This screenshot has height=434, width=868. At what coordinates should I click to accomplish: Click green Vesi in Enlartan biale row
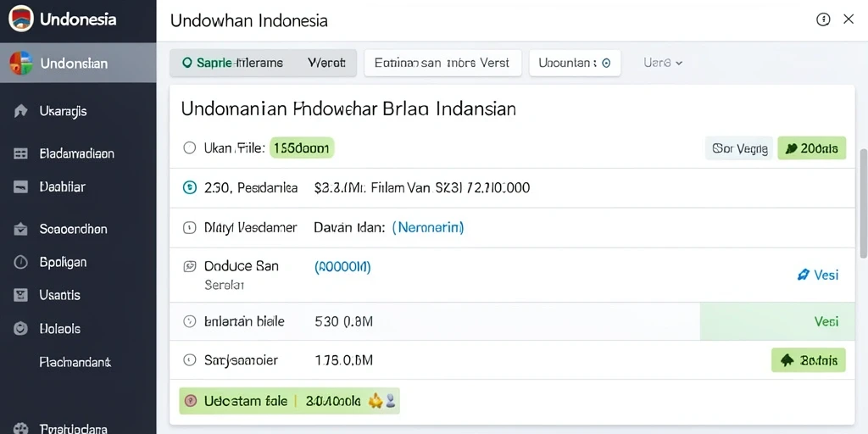point(826,321)
